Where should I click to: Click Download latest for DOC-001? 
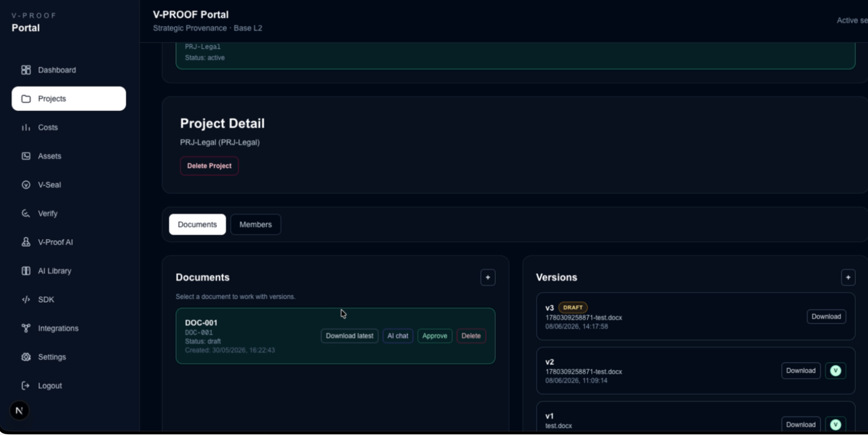tap(349, 336)
